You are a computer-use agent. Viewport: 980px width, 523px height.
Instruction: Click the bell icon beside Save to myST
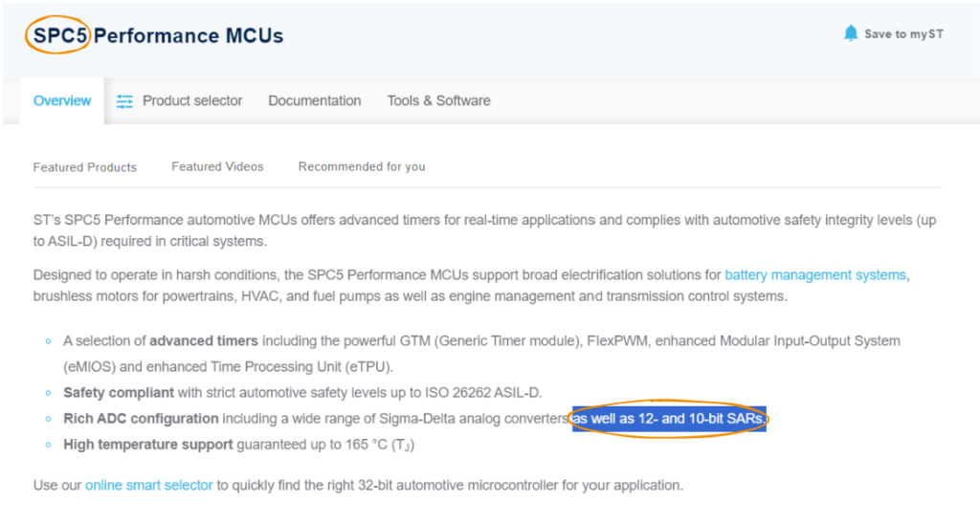pos(851,33)
